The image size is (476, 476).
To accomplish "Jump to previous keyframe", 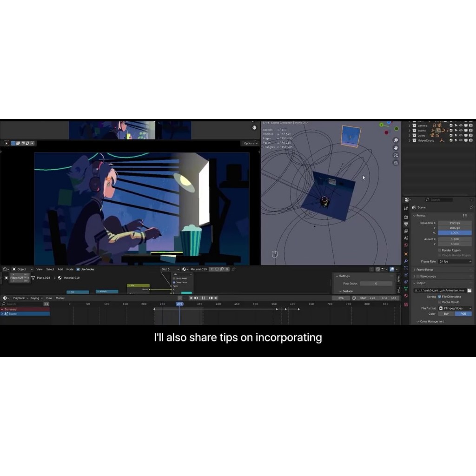I will (196, 298).
